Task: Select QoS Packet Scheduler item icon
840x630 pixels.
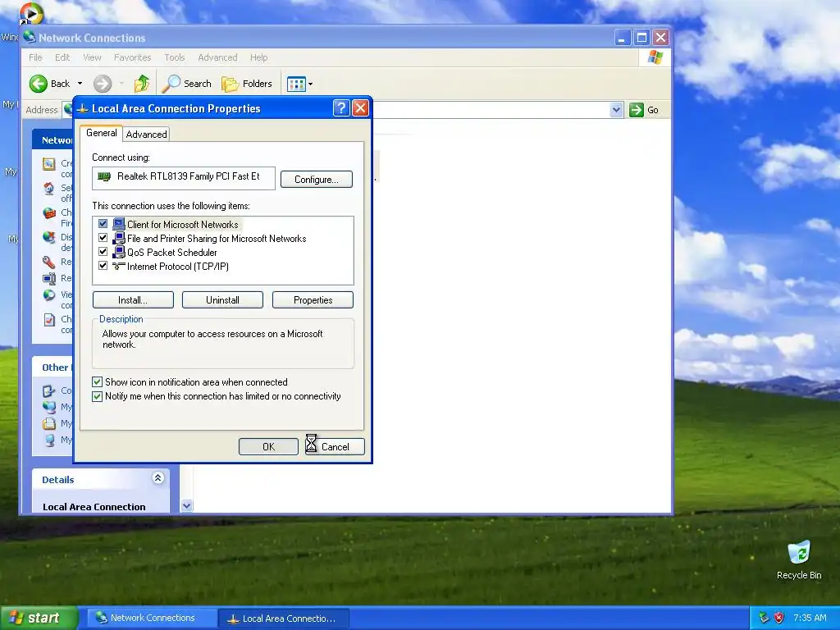Action: [119, 252]
